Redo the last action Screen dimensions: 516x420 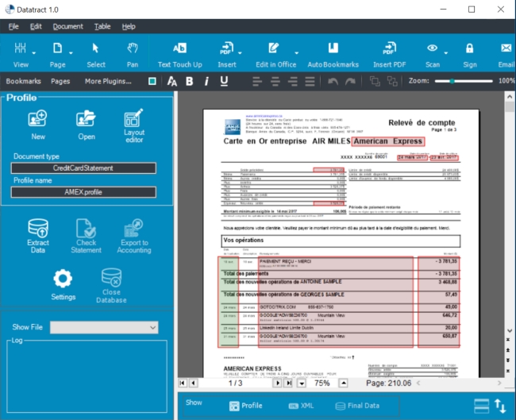click(x=350, y=81)
